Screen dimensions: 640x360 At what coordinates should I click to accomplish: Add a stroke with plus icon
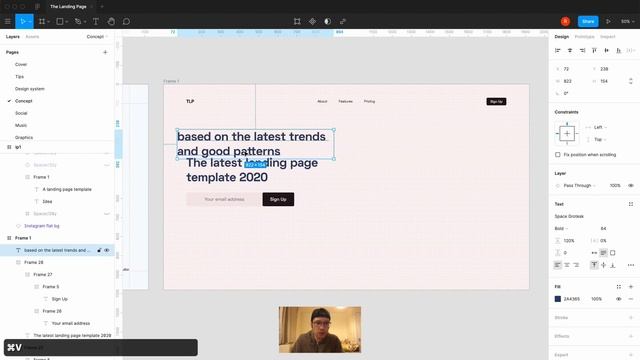coord(631,318)
